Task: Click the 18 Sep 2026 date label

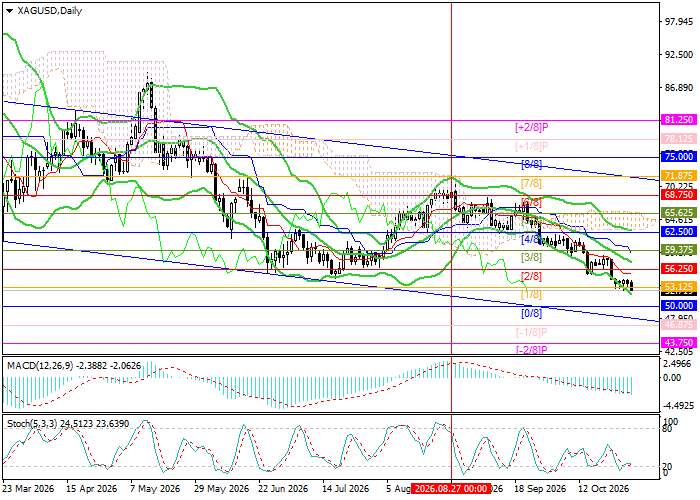Action: [539, 489]
